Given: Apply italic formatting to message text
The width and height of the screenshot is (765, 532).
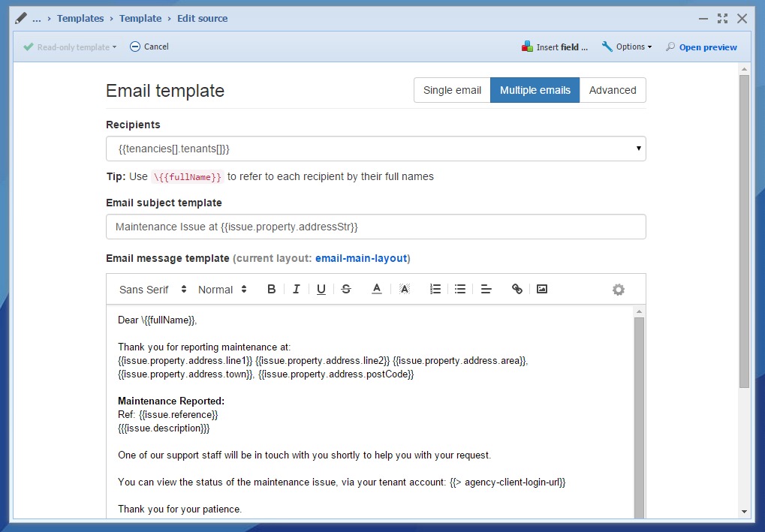Looking at the screenshot, I should click(297, 290).
